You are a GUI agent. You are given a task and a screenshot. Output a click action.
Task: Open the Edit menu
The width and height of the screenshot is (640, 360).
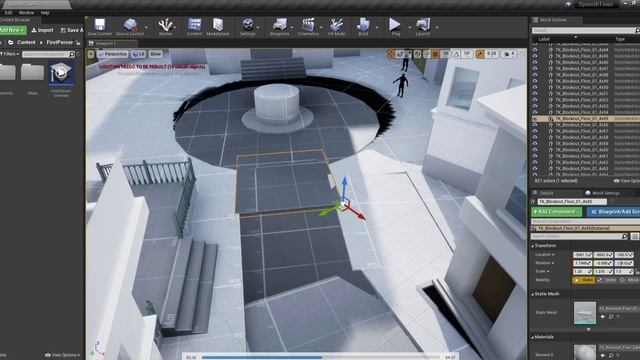point(9,13)
